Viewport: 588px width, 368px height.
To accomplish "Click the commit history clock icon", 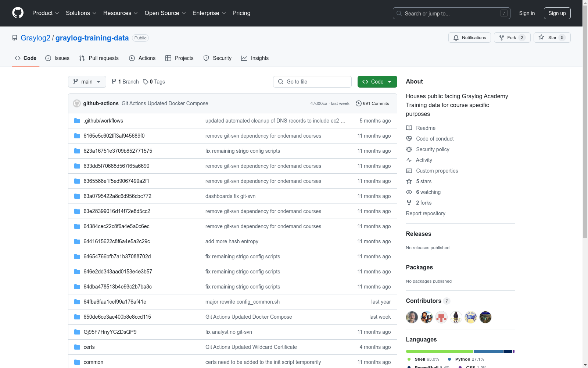I will (359, 103).
